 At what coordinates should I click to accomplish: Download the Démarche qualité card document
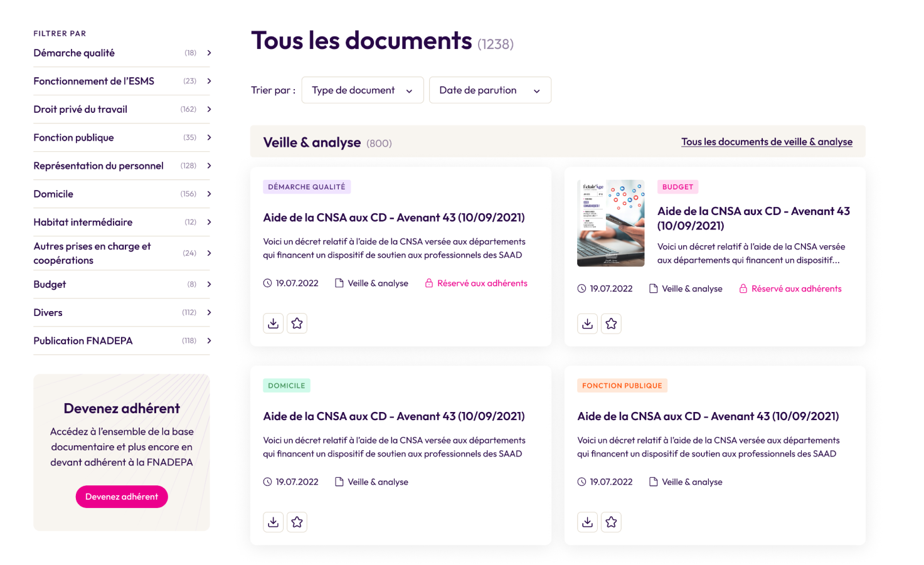click(x=273, y=323)
